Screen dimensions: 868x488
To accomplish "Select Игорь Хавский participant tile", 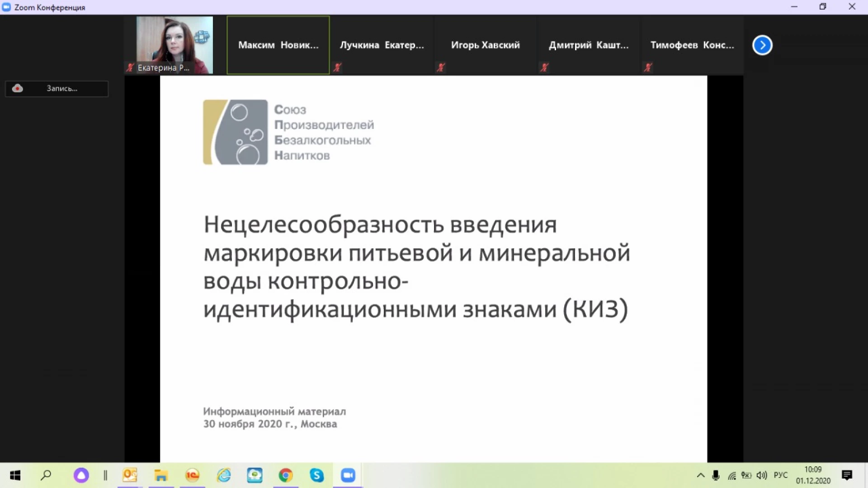I will [x=486, y=45].
